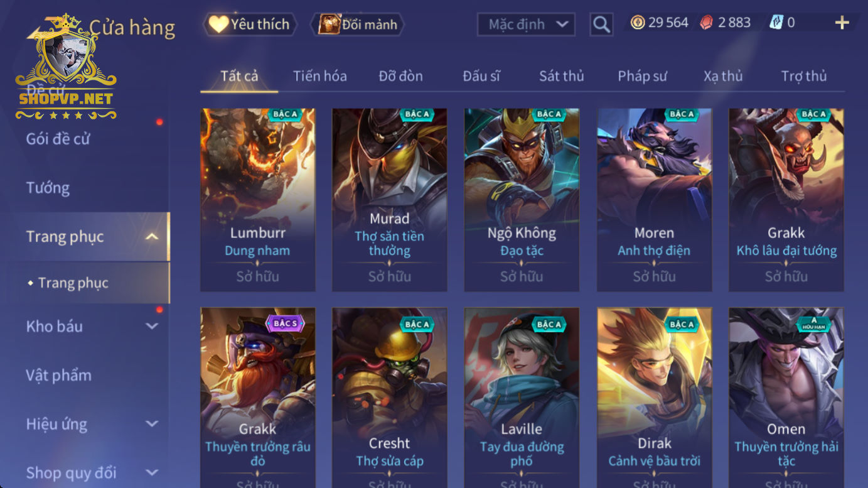868x488 pixels.
Task: Open the Vật phẩm sidebar entry
Action: [58, 375]
